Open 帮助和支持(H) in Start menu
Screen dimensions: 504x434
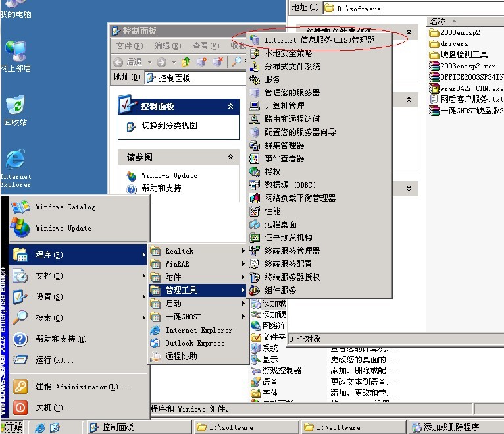78,339
